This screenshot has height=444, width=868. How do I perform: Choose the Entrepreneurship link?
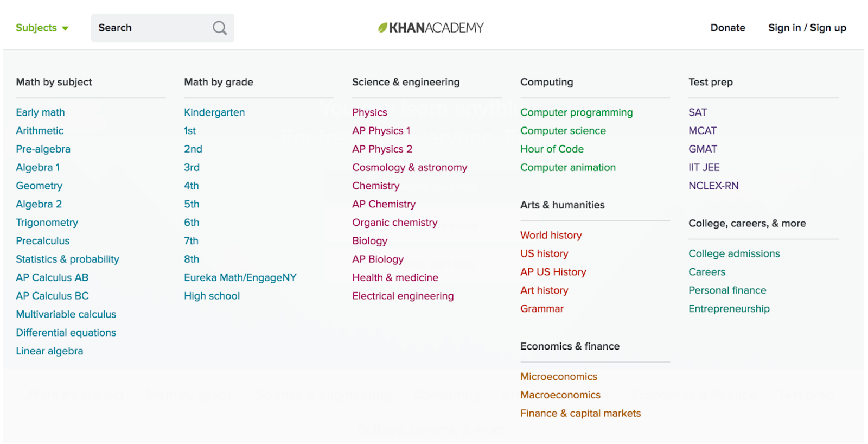coord(729,309)
